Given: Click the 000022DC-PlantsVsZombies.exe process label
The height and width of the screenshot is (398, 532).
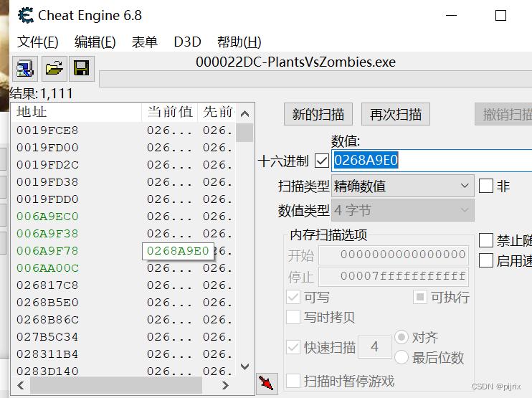Looking at the screenshot, I should click(x=295, y=62).
